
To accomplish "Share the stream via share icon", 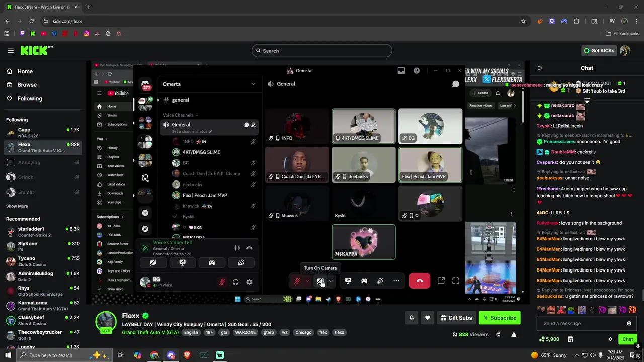I will pyautogui.click(x=498, y=335).
